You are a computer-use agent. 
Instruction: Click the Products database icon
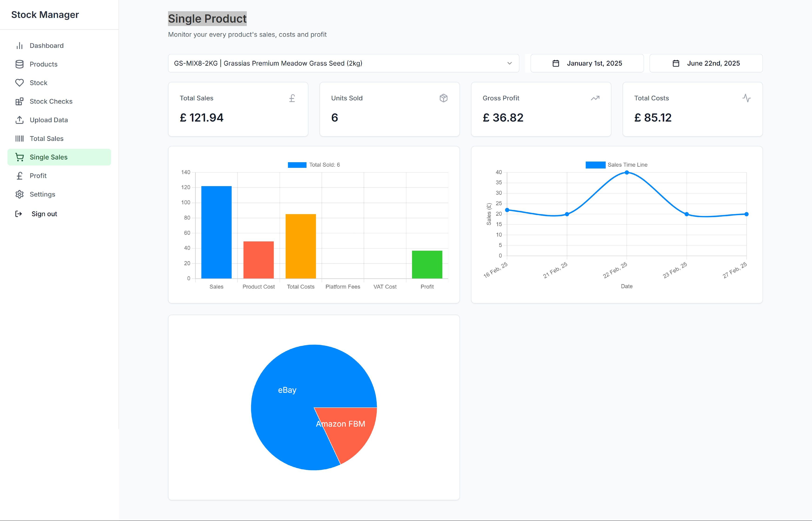pos(20,64)
